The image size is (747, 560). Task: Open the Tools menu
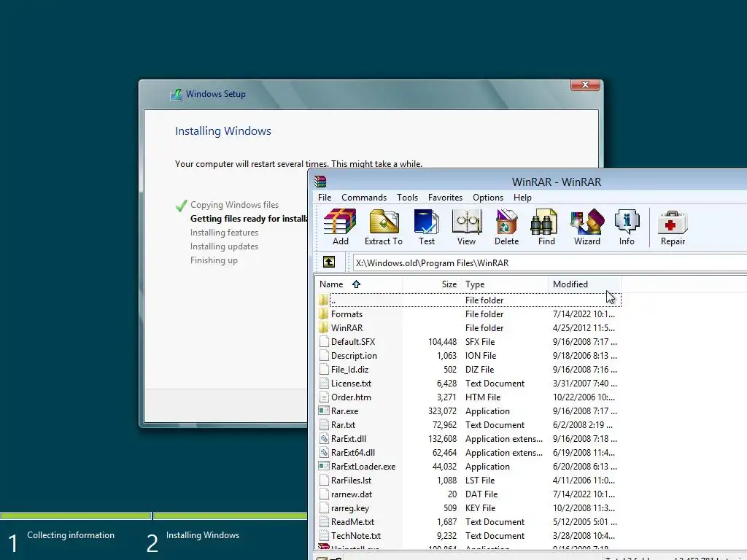407,197
